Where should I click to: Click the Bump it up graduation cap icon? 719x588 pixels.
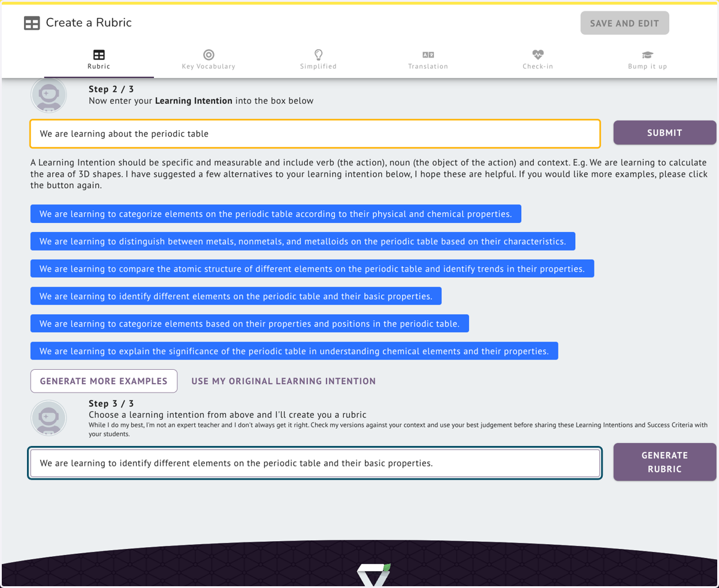[647, 55]
